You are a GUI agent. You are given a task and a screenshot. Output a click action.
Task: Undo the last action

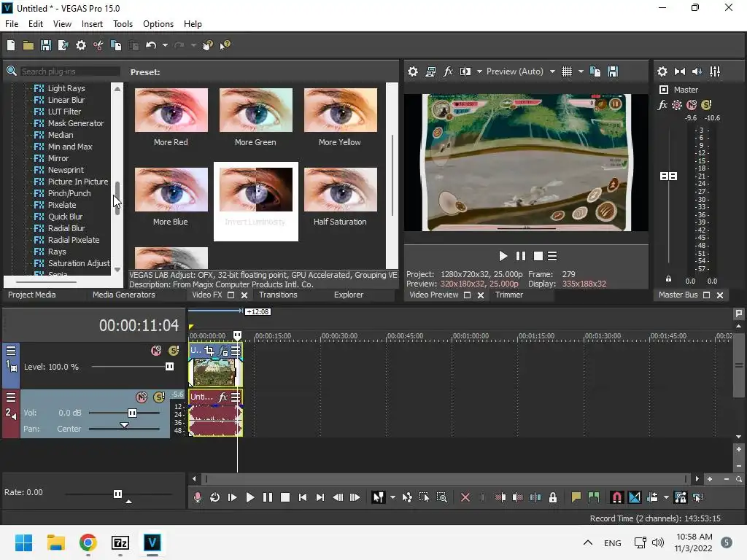[151, 45]
